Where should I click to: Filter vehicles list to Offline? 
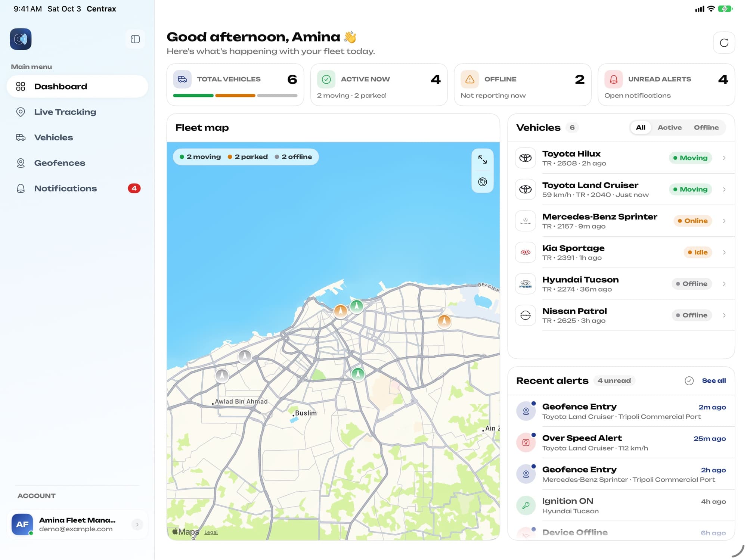click(x=706, y=127)
